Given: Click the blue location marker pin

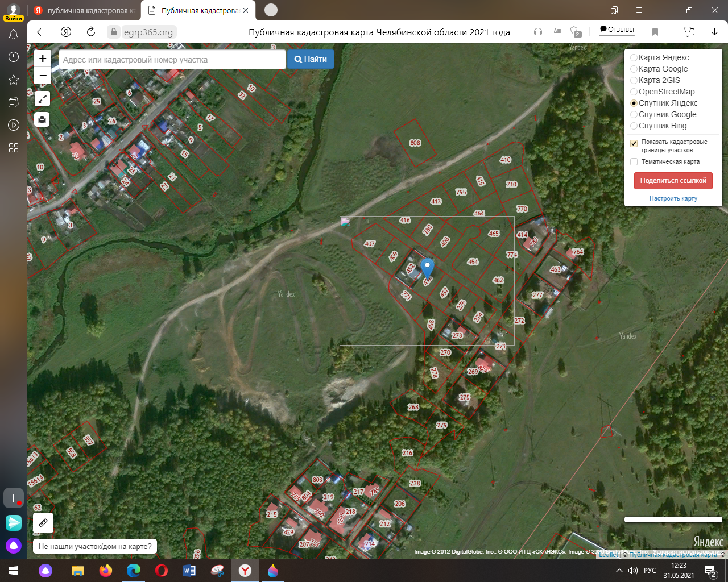Looking at the screenshot, I should point(427,269).
